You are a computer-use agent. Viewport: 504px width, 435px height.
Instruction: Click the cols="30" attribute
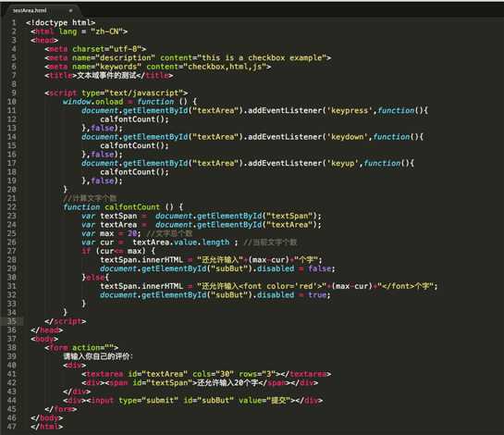[x=213, y=374]
